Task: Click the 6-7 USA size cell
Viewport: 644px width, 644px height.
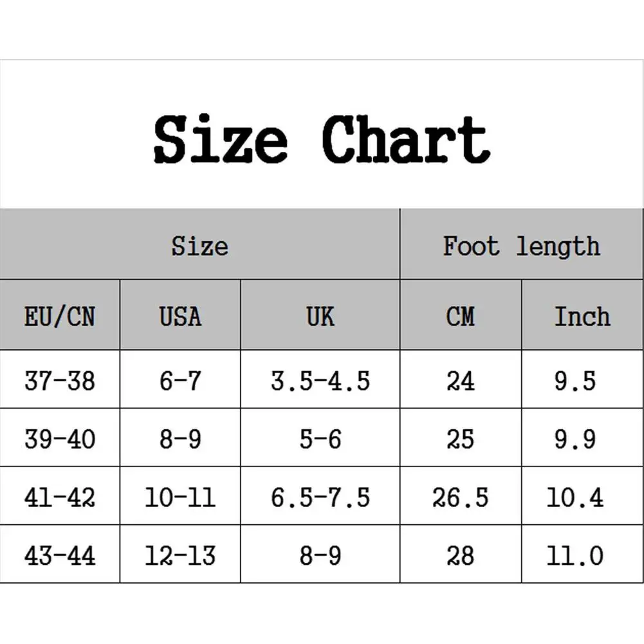Action: [180, 381]
